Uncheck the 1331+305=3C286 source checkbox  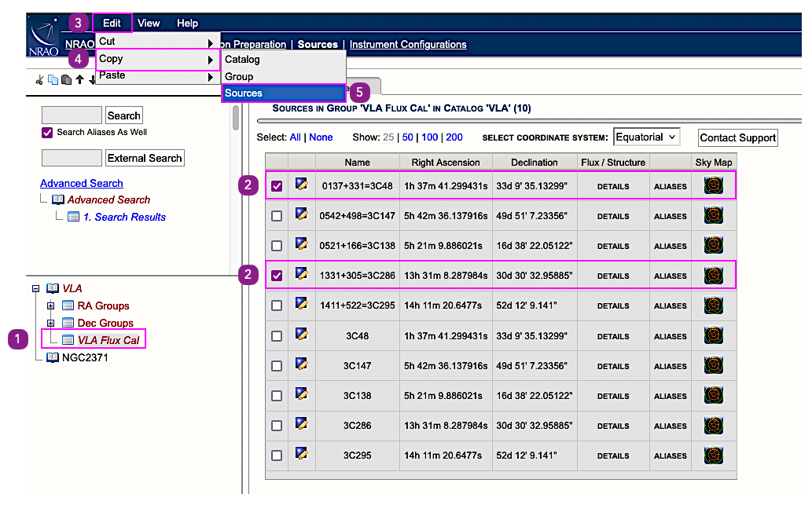277,276
